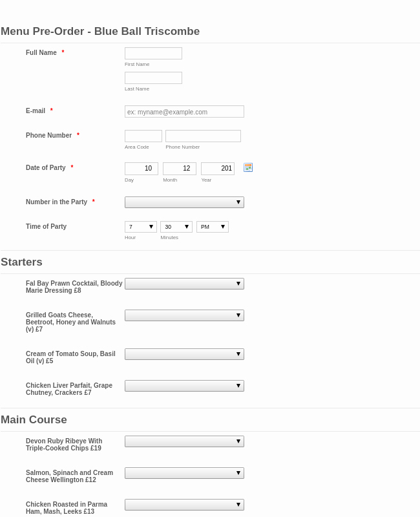Open the Fal Bay Prawn Cocktail quantity dropdown
This screenshot has height=517, width=420.
[x=184, y=284]
